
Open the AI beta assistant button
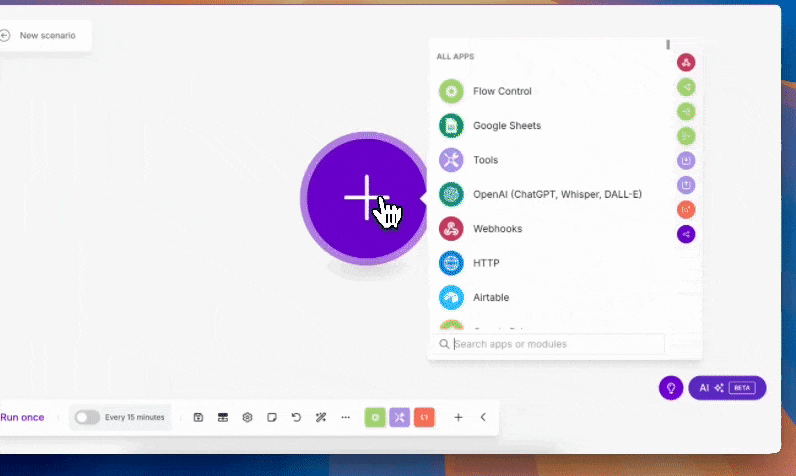point(727,388)
